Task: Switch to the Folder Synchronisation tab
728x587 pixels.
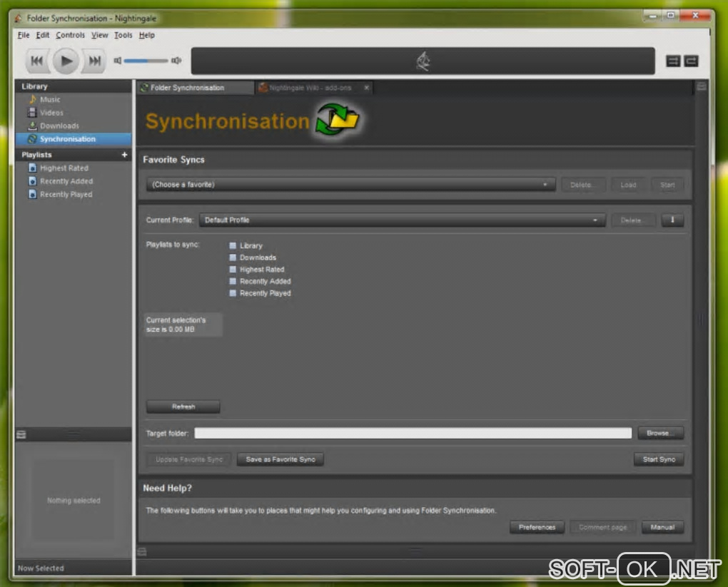Action: click(196, 88)
